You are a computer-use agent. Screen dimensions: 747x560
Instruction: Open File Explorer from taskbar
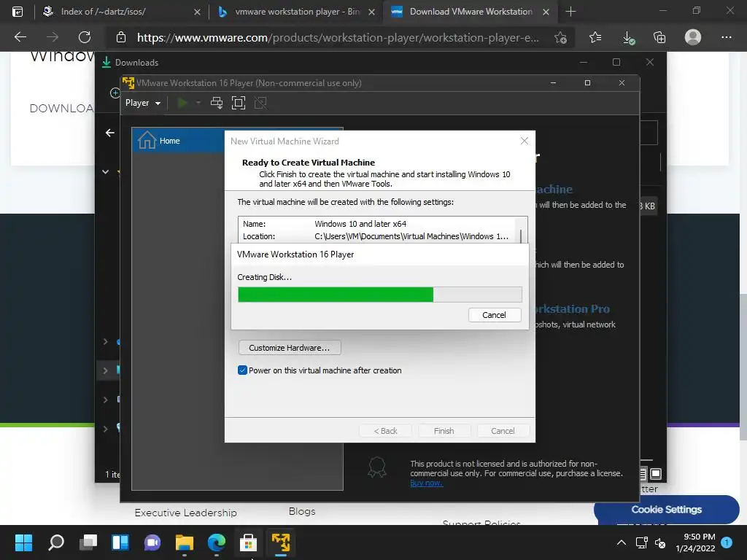point(185,542)
